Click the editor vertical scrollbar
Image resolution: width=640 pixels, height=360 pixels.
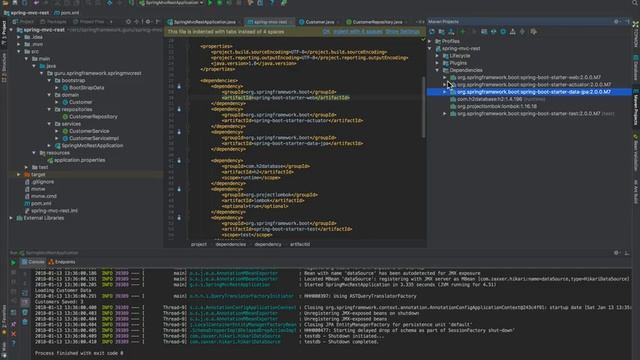coord(424,107)
